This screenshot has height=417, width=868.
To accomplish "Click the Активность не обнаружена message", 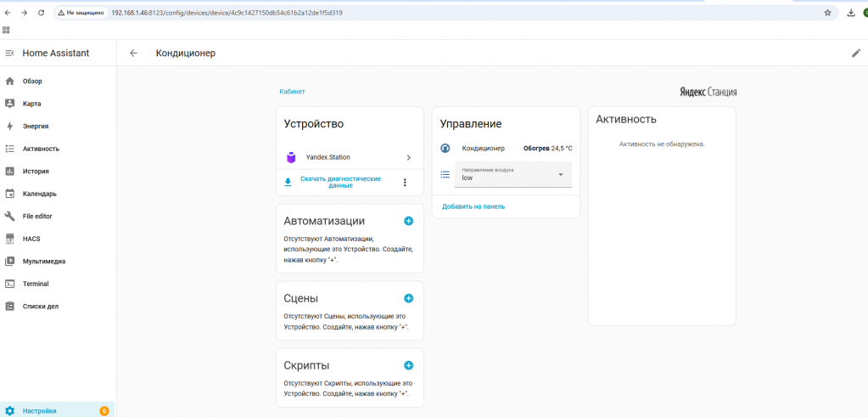I will (x=662, y=144).
